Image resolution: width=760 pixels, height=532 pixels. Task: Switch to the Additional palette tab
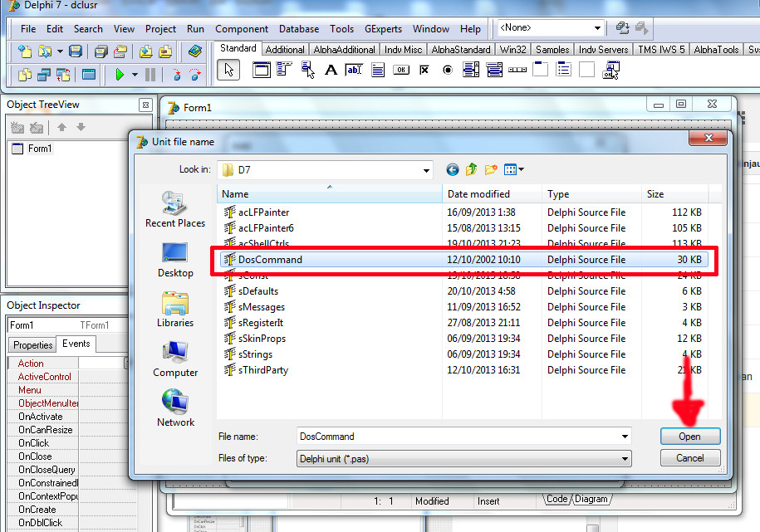285,50
